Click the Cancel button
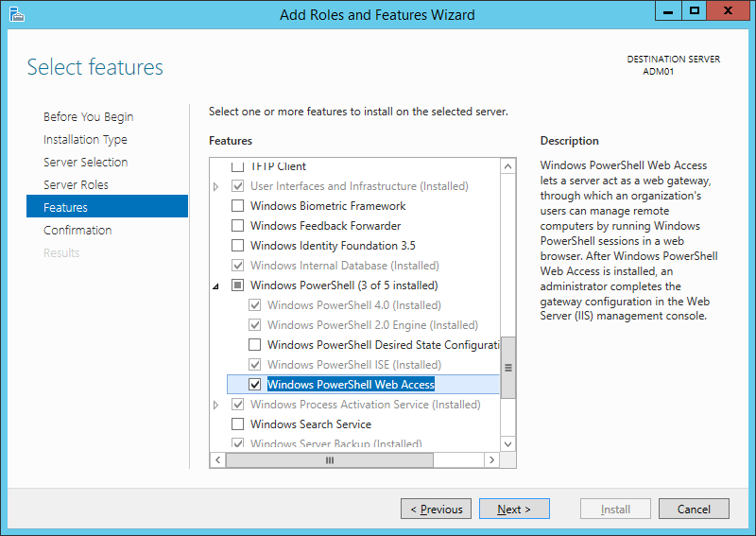The width and height of the screenshot is (756, 536). 694,509
